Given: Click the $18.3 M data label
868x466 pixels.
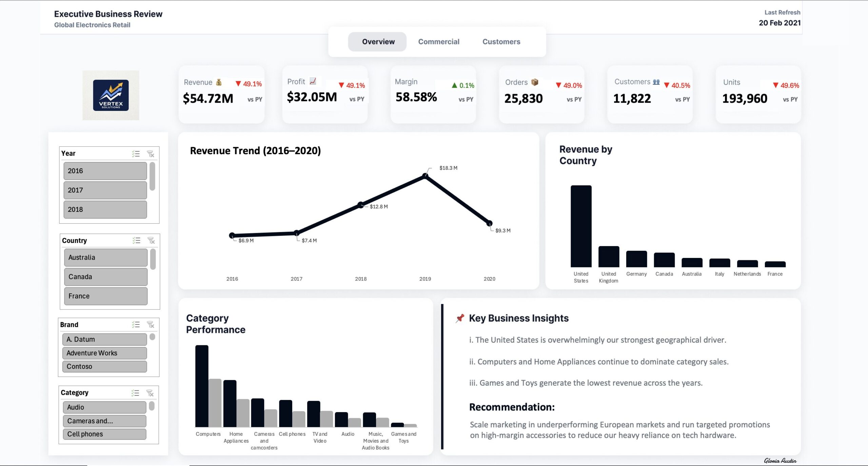Looking at the screenshot, I should tap(448, 168).
